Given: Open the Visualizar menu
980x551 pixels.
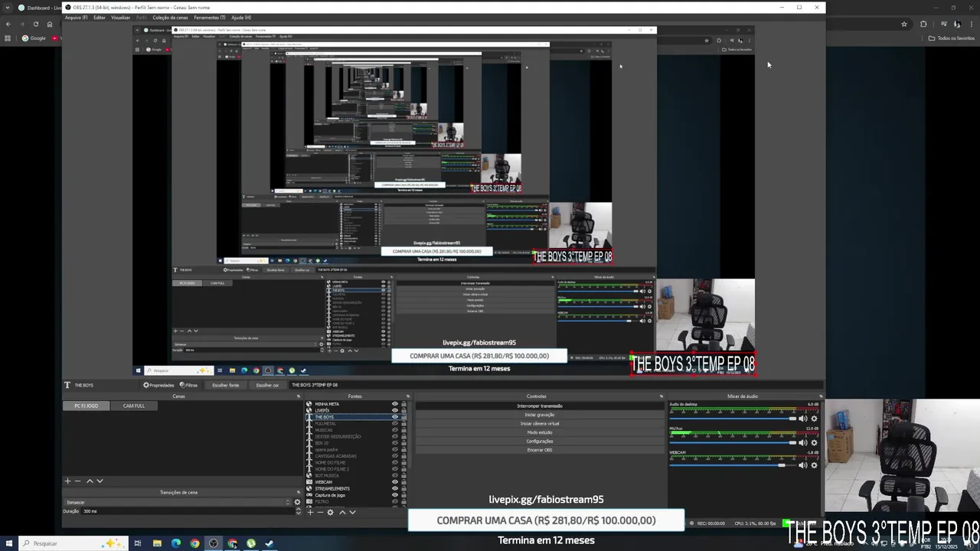Looking at the screenshot, I should [120, 18].
